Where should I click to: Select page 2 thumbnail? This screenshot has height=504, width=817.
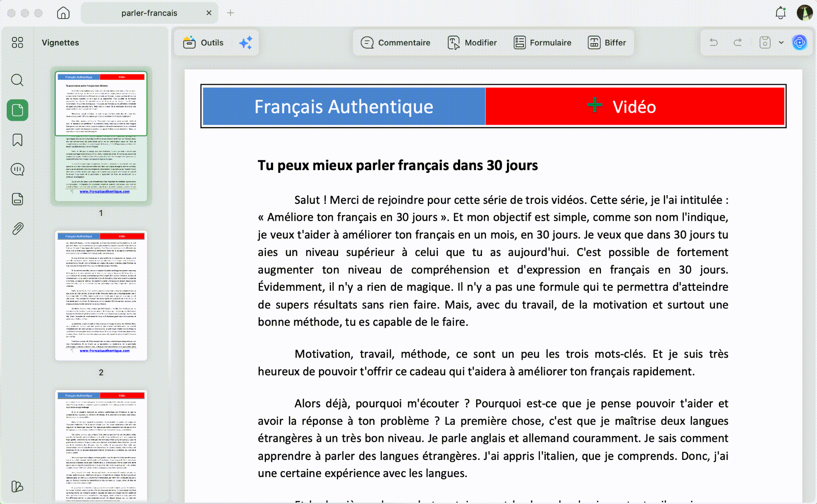[101, 296]
